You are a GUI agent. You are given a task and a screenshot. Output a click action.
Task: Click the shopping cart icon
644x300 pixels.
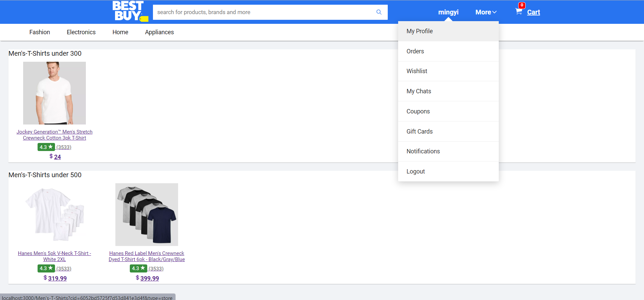[519, 12]
